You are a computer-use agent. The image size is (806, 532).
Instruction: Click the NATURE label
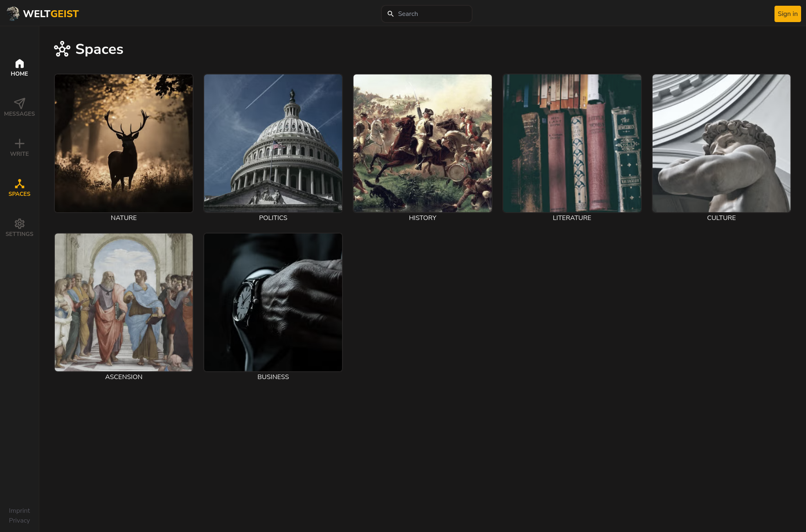pyautogui.click(x=124, y=218)
